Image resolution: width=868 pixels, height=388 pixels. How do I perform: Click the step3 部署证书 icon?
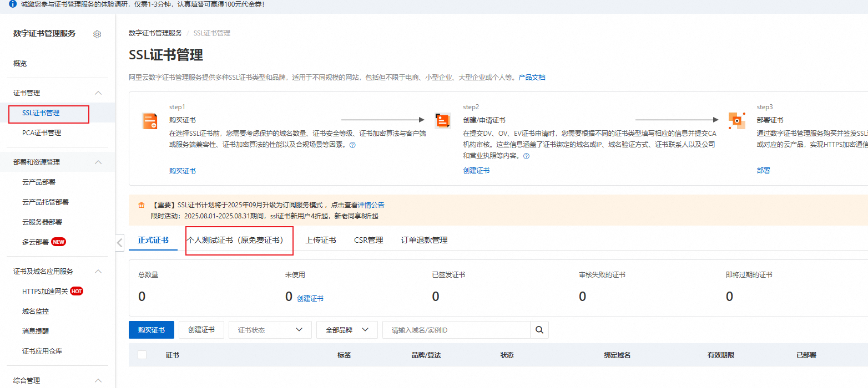pyautogui.click(x=737, y=121)
